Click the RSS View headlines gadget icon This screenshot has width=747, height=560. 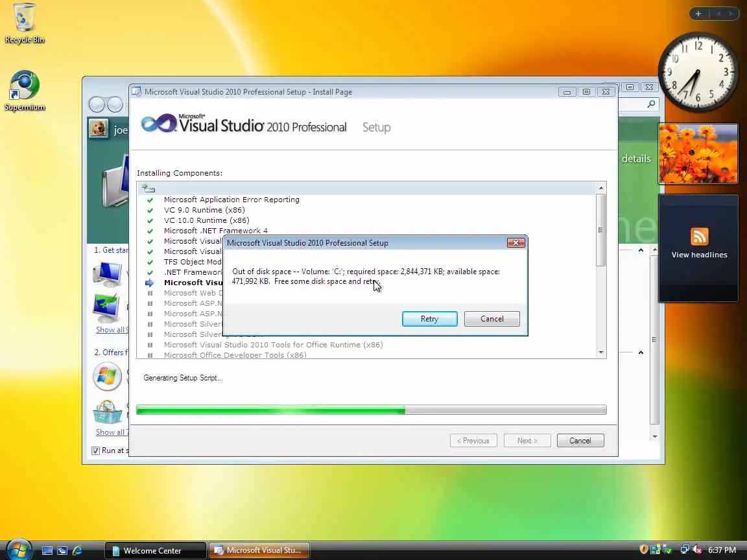point(699,237)
